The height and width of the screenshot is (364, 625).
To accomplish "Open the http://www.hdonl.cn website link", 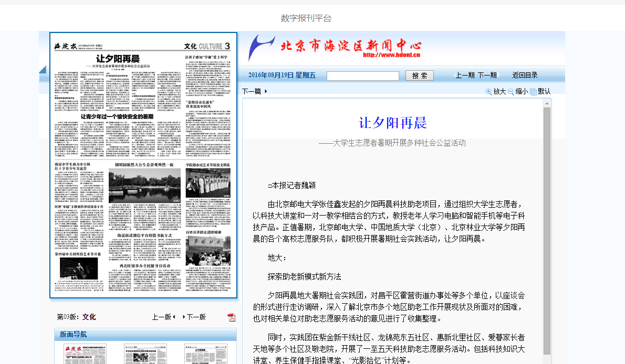I will pos(391,54).
